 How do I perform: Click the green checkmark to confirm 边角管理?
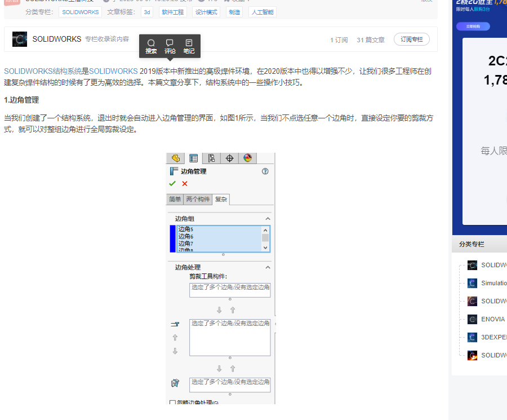point(172,184)
